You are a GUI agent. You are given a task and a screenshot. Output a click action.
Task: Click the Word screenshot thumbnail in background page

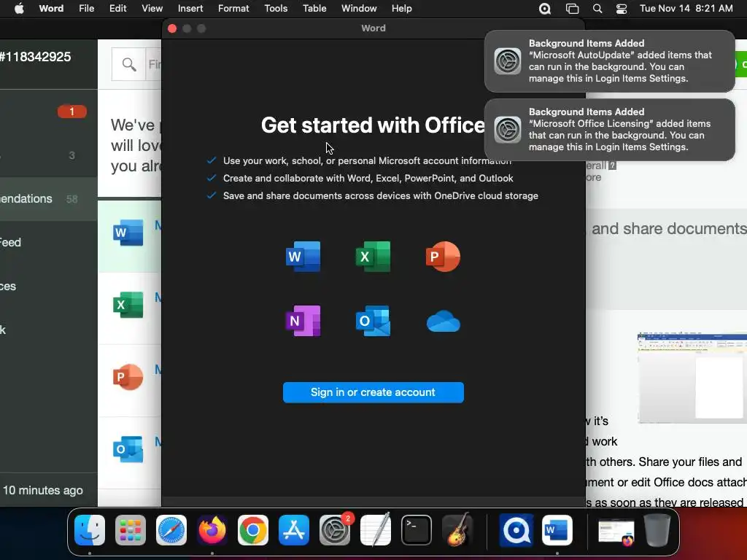pos(692,378)
